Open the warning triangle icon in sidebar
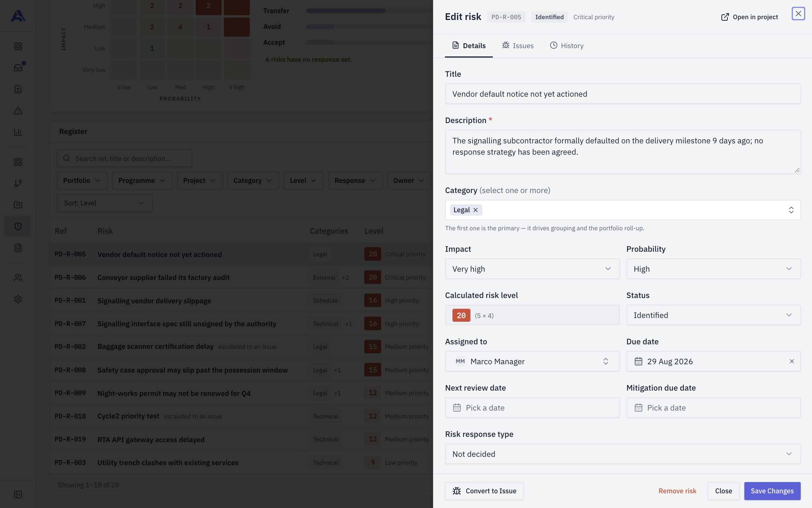Viewport: 812px width, 508px height. point(18,111)
